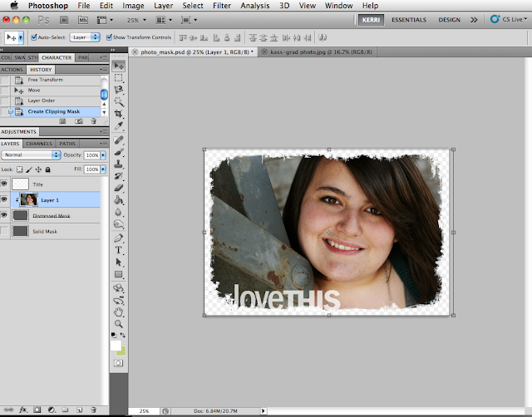Pick the Lasso tool

point(119,88)
